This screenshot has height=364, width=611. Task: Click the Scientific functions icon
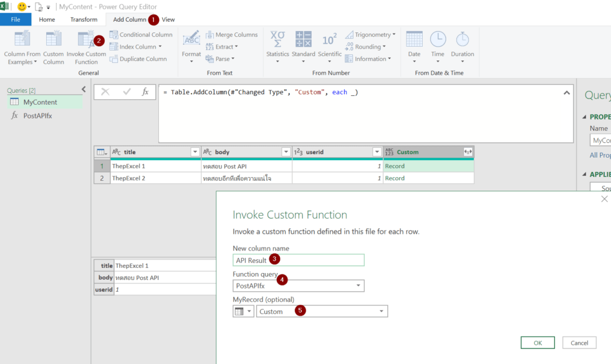click(330, 40)
